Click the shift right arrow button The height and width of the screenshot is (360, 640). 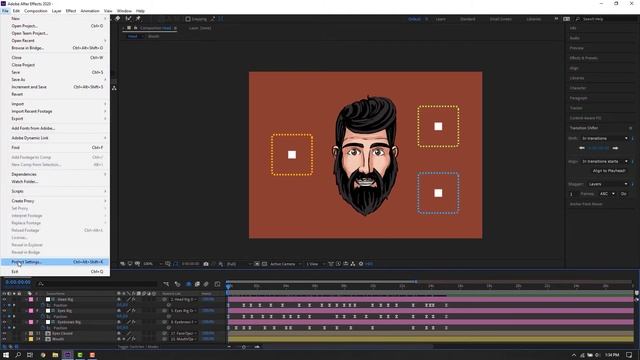click(615, 148)
